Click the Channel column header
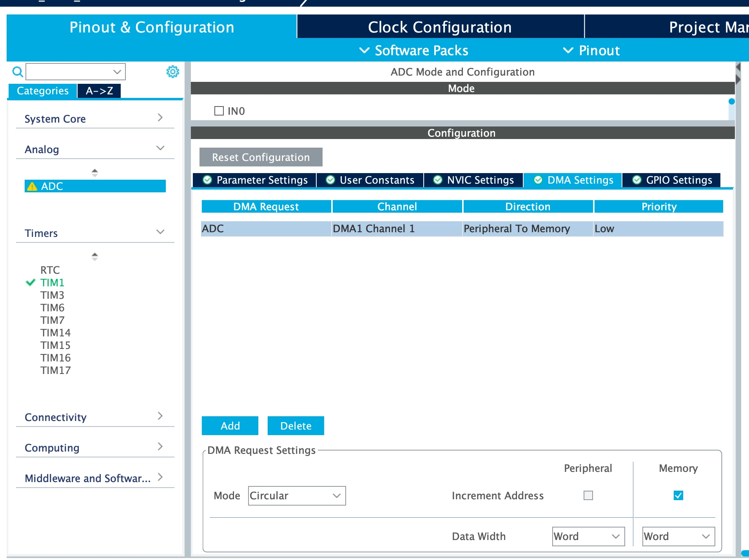 click(x=397, y=206)
